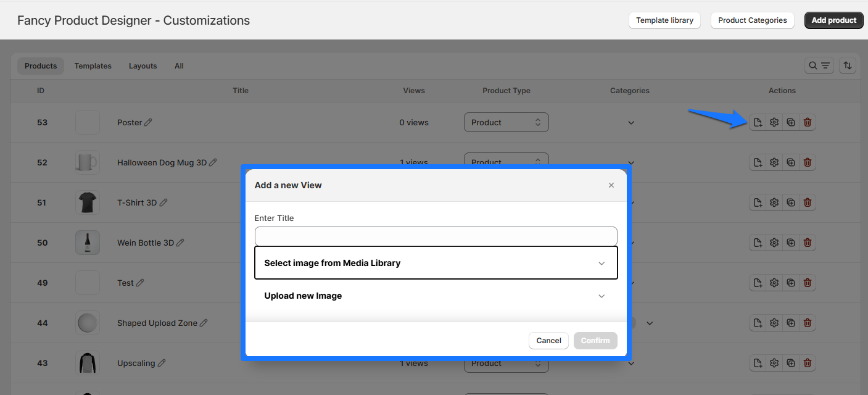Click add view icon for Poster row
868x395 pixels.
(x=758, y=122)
